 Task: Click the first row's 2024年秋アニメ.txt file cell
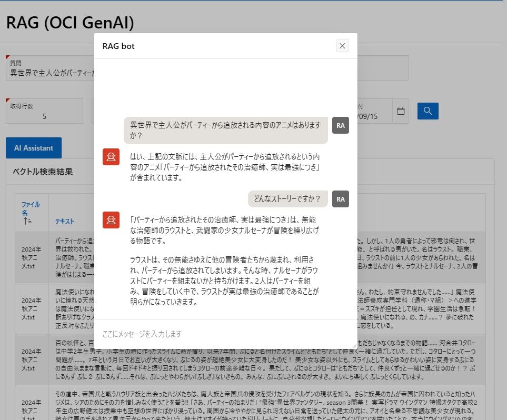click(32, 258)
